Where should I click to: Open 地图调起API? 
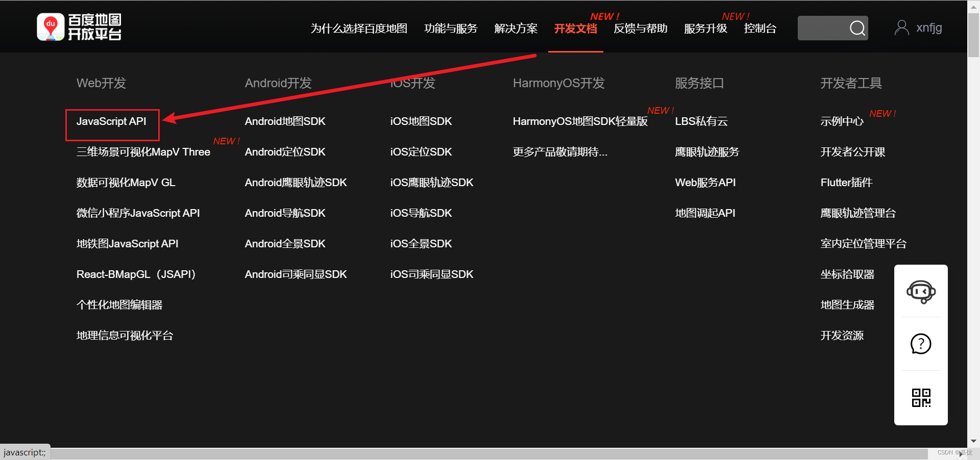coord(705,213)
